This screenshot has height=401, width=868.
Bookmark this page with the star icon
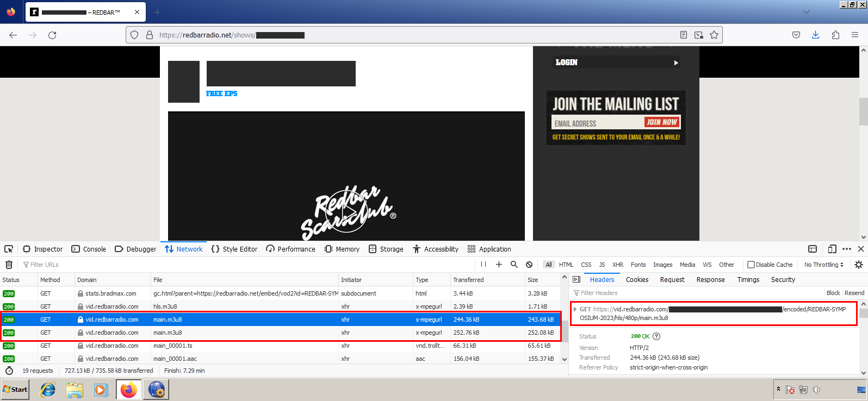pyautogui.click(x=714, y=35)
